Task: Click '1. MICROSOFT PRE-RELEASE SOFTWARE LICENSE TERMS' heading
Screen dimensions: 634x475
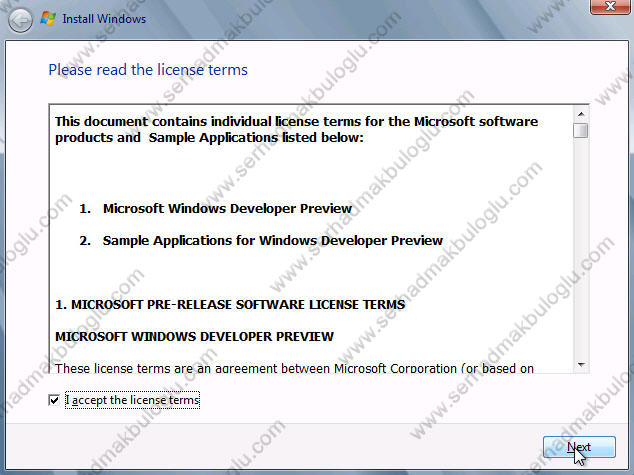Action: (x=230, y=304)
